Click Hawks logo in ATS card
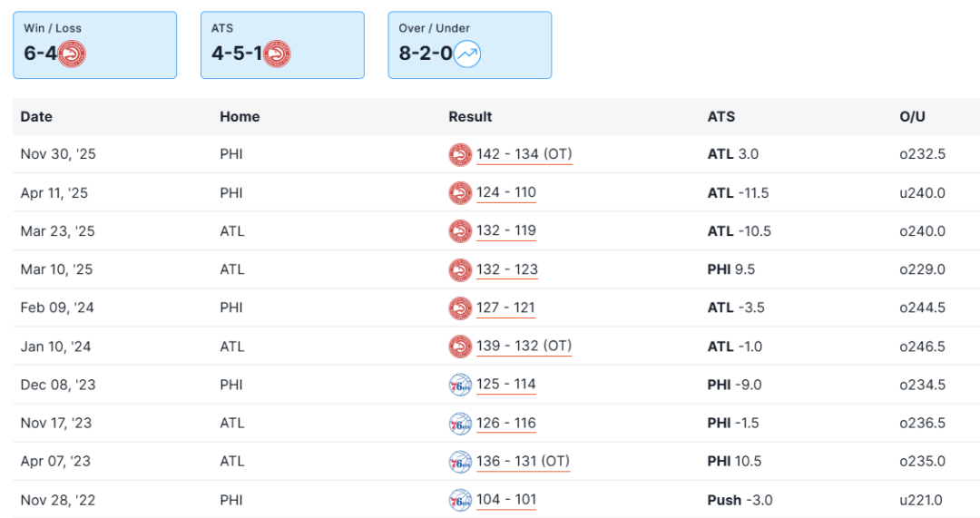 click(x=277, y=54)
